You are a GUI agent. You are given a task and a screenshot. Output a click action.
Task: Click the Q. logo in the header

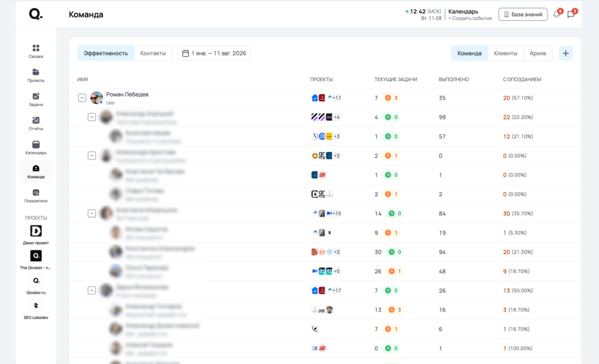tap(36, 15)
